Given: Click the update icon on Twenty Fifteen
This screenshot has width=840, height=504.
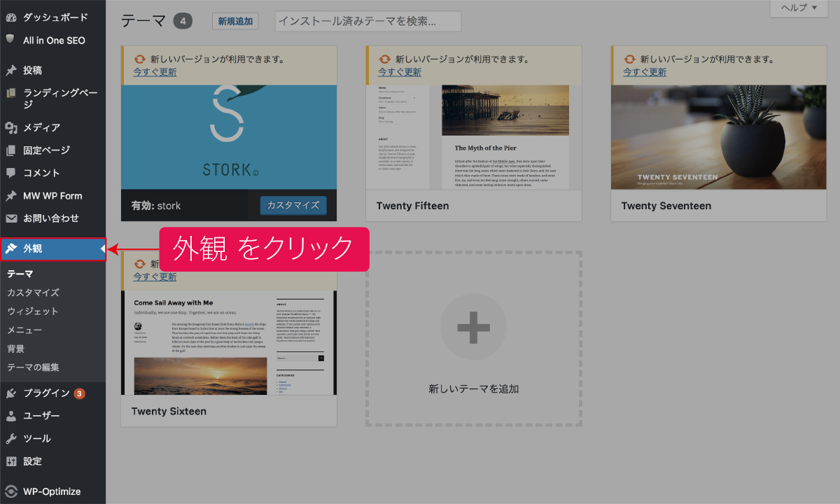Looking at the screenshot, I should pos(384,59).
